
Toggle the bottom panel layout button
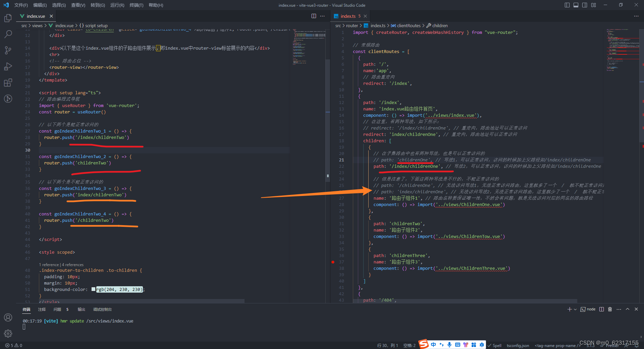[x=576, y=5]
